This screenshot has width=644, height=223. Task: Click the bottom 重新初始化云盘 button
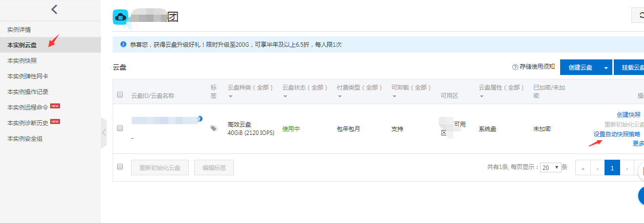click(160, 167)
